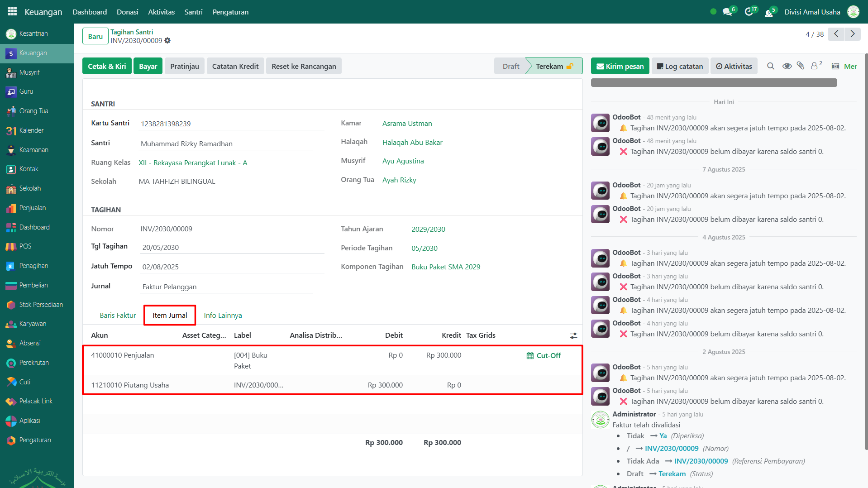
Task: Open the Santri top menu
Action: coord(193,12)
